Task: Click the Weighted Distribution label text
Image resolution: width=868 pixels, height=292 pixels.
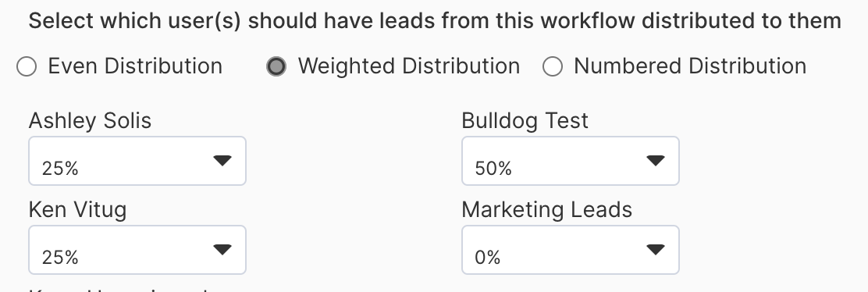Action: (x=408, y=66)
